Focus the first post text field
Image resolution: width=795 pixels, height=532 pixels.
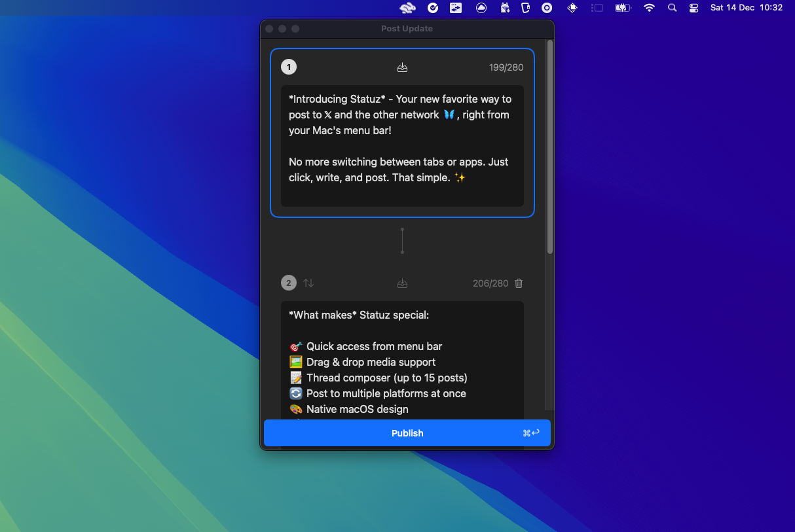402,146
